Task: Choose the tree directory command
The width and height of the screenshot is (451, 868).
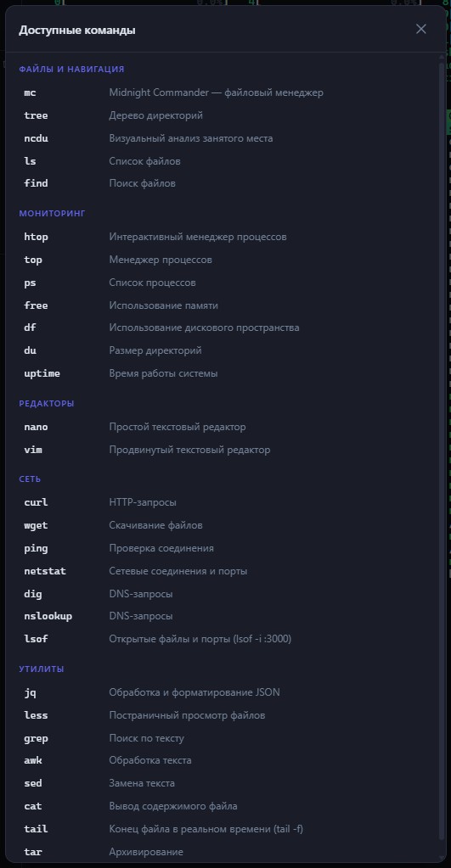Action: [x=223, y=115]
